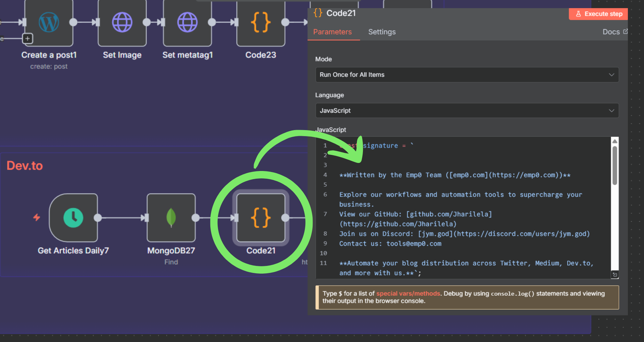Select the Set metatag1 globe node

[x=187, y=23]
